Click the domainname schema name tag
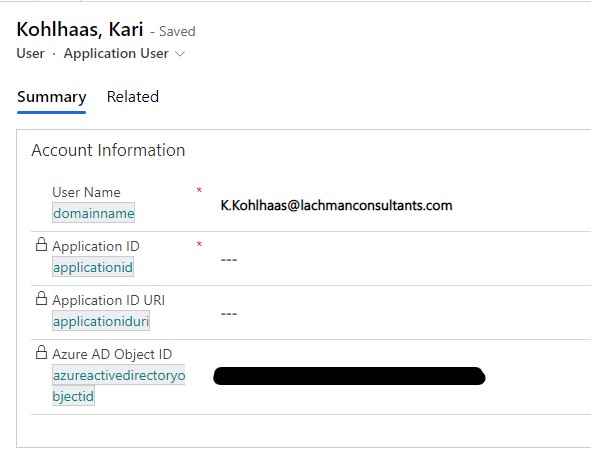591x461 pixels. (x=93, y=213)
